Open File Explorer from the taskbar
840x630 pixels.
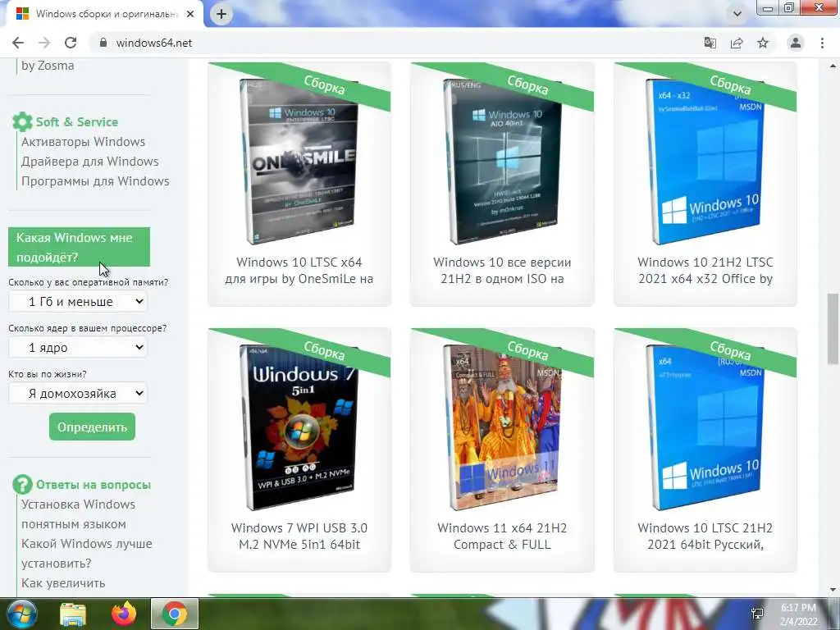(x=73, y=614)
